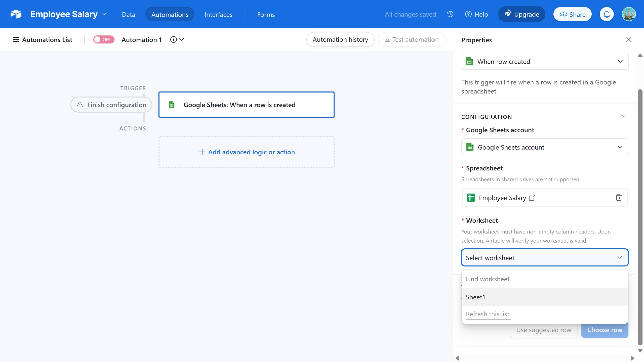
Task: Expand the Automation 1 options chevron
Action: point(182,39)
